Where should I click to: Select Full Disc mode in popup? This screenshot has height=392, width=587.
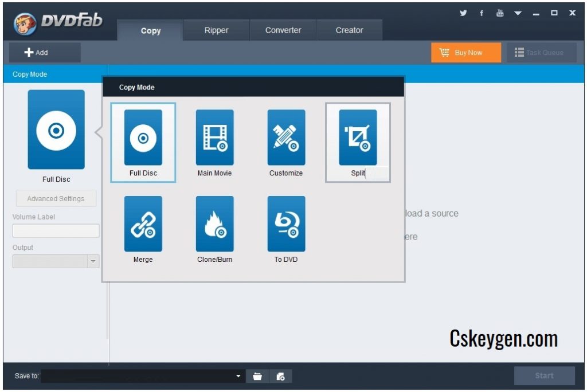(x=143, y=143)
